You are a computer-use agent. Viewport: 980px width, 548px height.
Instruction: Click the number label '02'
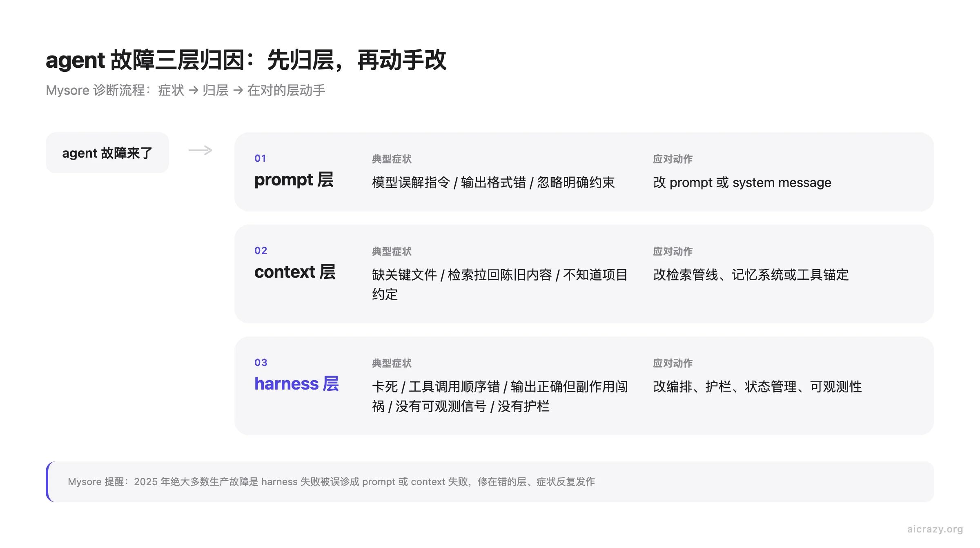[261, 251]
